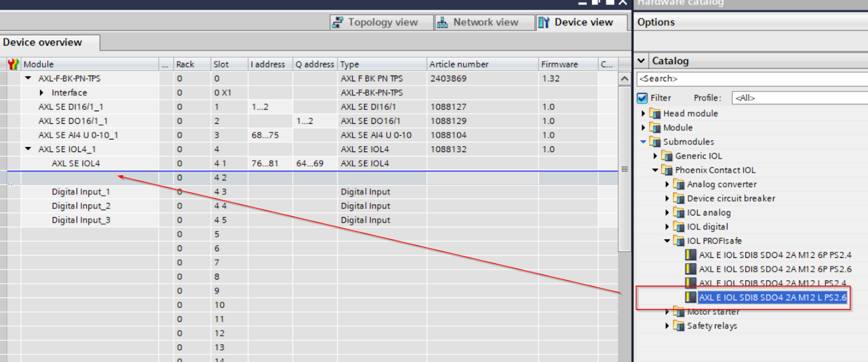Collapse the AXL-F-BK-PN-TPS device row
The height and width of the screenshot is (362, 868).
click(28, 78)
